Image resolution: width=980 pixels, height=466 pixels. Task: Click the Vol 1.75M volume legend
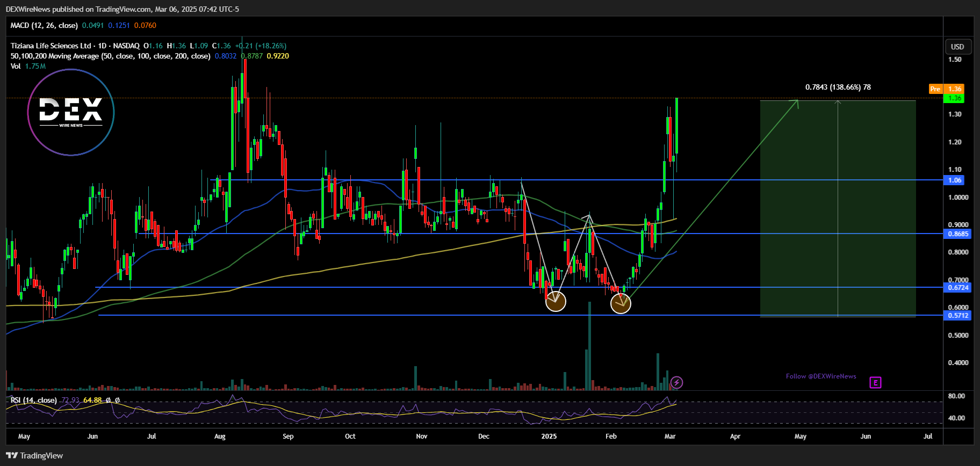coord(28,66)
